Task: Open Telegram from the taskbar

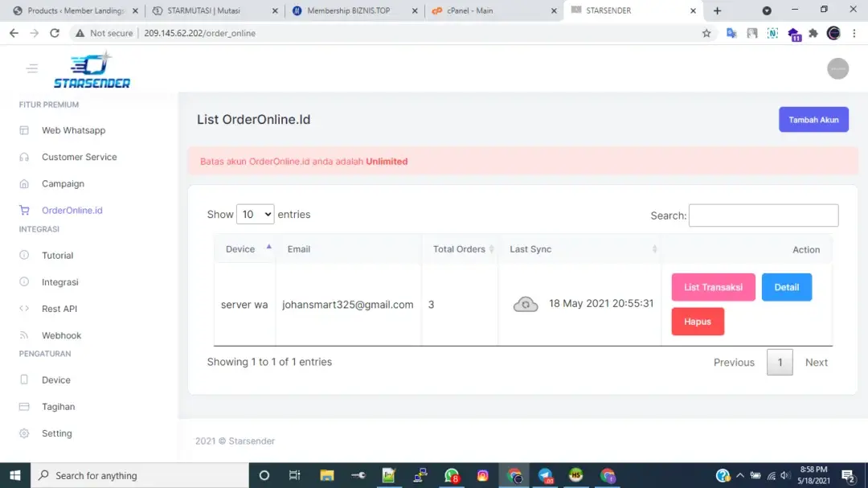Action: coord(545,475)
